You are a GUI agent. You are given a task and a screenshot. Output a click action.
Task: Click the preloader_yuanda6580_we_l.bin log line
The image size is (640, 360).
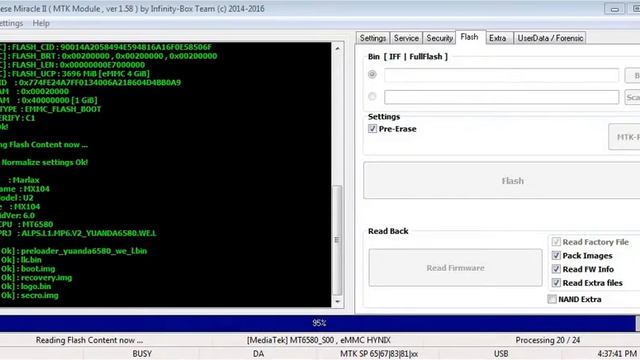click(74, 251)
